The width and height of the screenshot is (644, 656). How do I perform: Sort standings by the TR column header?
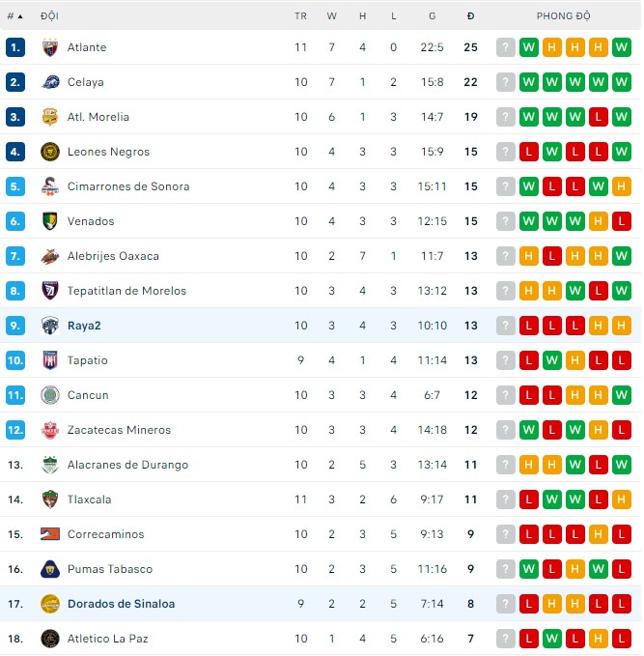point(301,15)
